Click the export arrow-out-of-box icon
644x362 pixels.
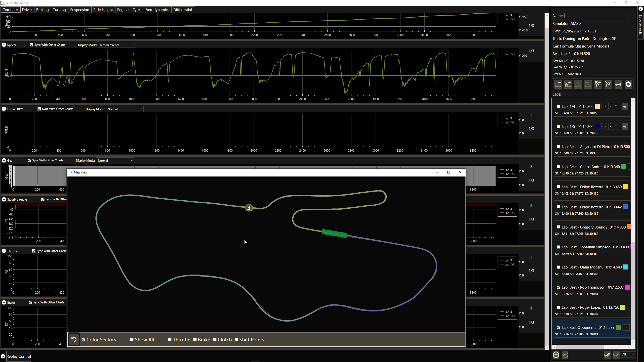[x=598, y=84]
